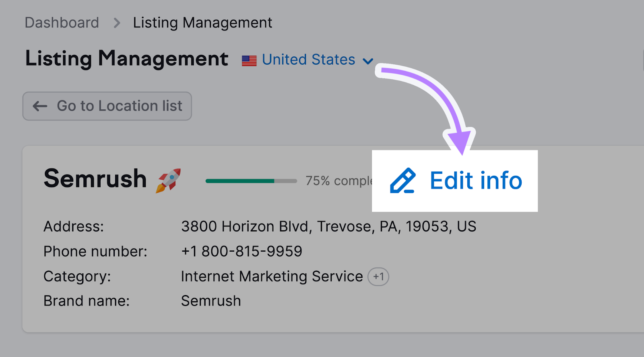The height and width of the screenshot is (357, 644).
Task: Select the Listing Management breadcrumb item
Action: pos(202,23)
